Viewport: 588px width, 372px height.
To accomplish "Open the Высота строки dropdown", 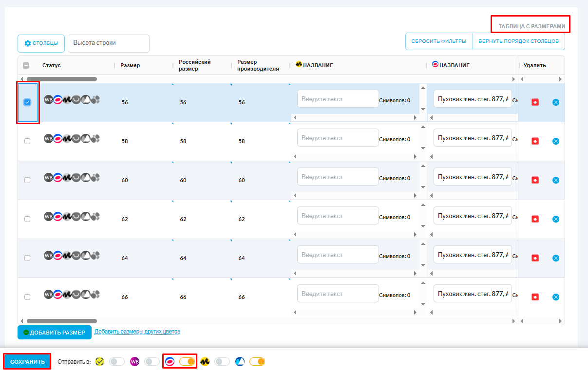I will click(x=108, y=43).
